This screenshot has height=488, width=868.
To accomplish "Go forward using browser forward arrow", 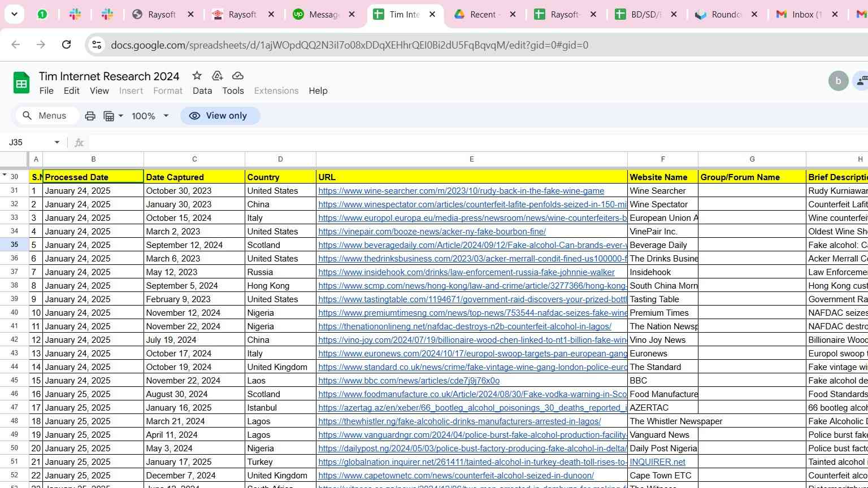I will 41,45.
